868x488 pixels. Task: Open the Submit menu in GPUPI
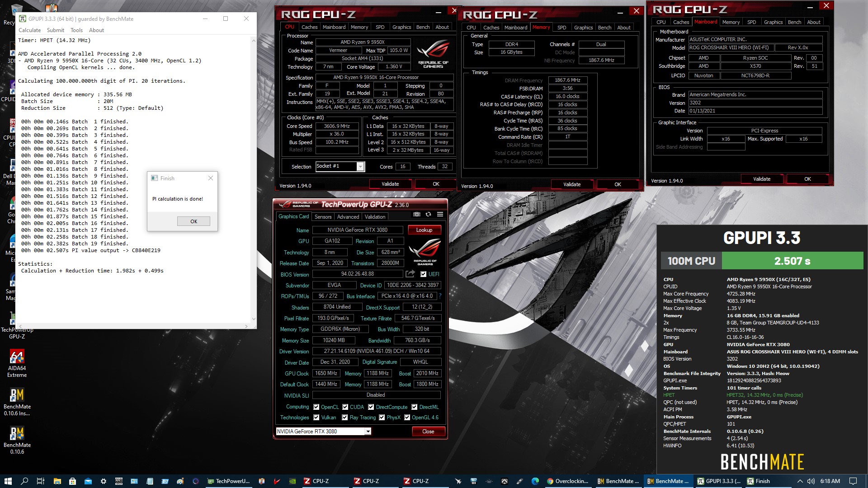click(56, 30)
